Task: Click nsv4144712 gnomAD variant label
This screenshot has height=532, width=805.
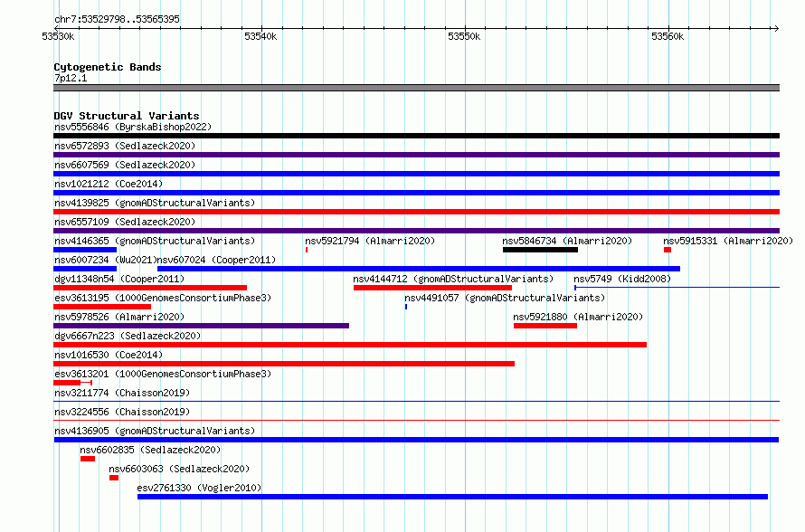Action: click(453, 279)
